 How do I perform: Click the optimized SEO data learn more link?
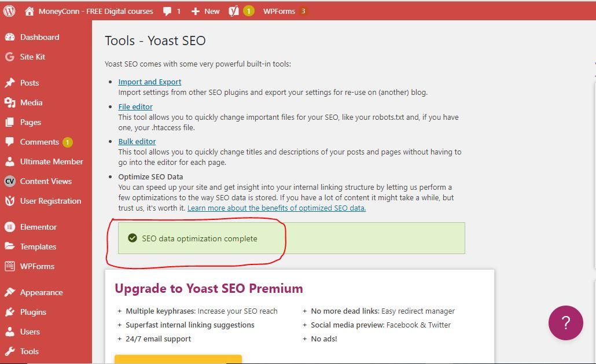tap(276, 208)
